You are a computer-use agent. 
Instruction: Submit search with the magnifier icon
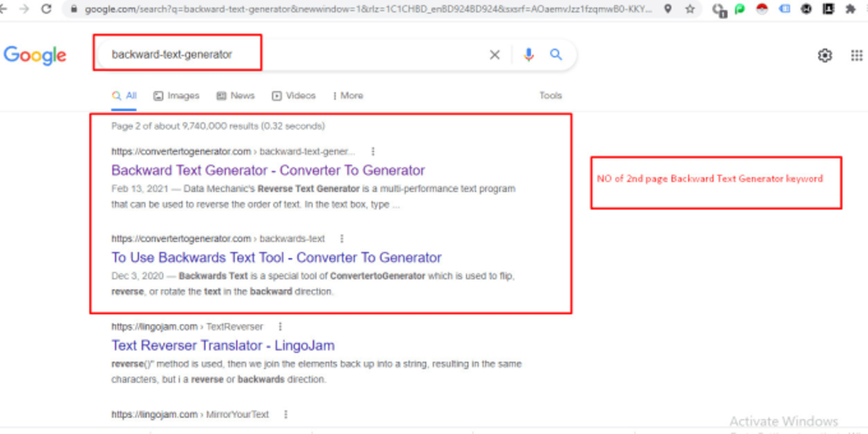(x=556, y=54)
